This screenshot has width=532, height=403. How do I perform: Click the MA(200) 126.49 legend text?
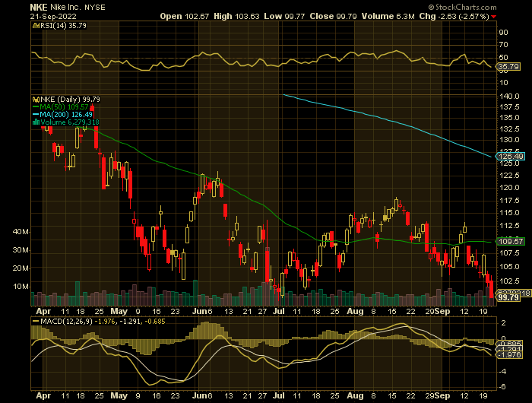click(x=66, y=115)
